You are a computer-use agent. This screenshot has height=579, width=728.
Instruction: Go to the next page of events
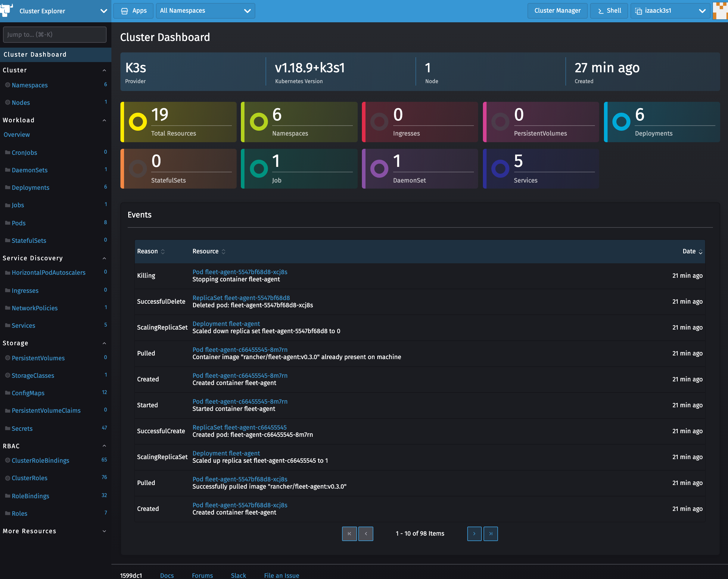tap(474, 534)
